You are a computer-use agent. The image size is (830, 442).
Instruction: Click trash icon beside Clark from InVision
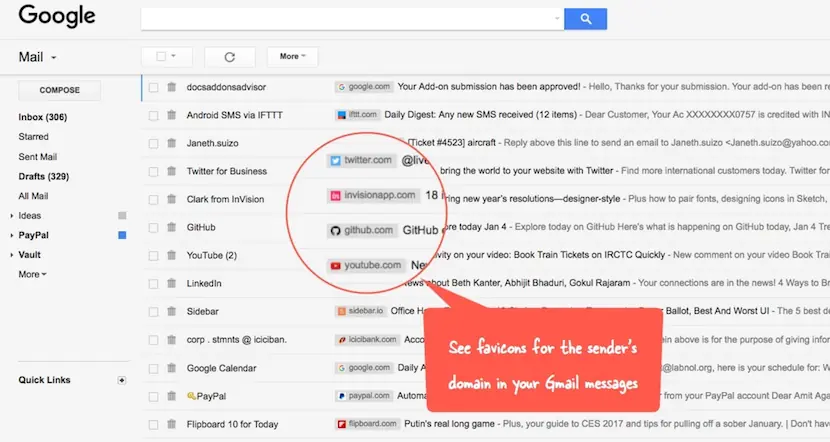[172, 199]
